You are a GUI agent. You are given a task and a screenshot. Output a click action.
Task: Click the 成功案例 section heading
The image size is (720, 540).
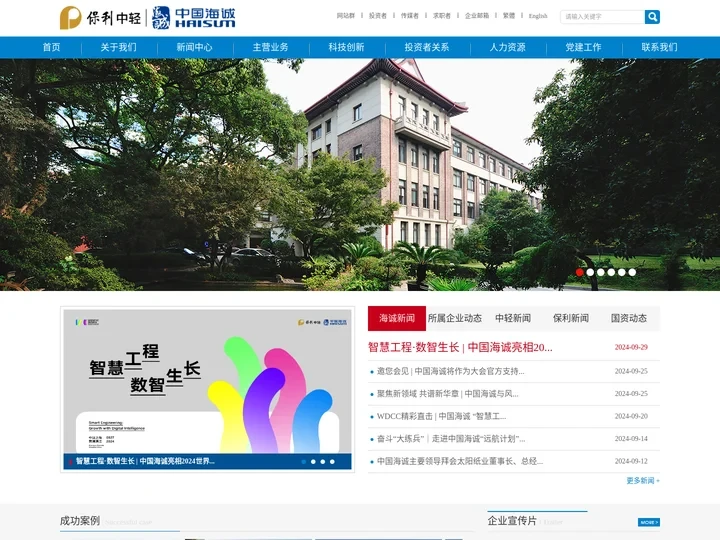(80, 521)
